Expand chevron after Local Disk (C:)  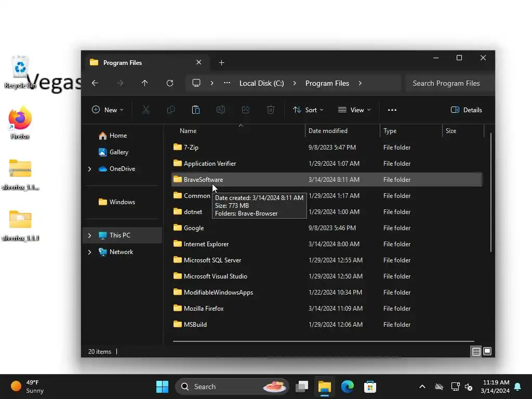click(295, 83)
